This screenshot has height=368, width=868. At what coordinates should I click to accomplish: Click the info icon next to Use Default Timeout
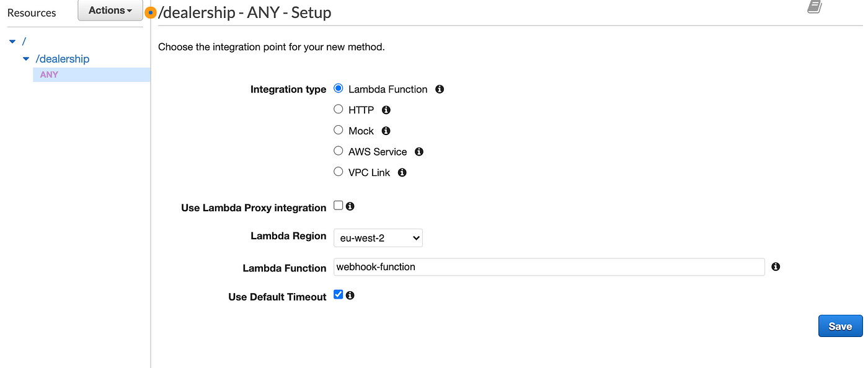point(350,296)
